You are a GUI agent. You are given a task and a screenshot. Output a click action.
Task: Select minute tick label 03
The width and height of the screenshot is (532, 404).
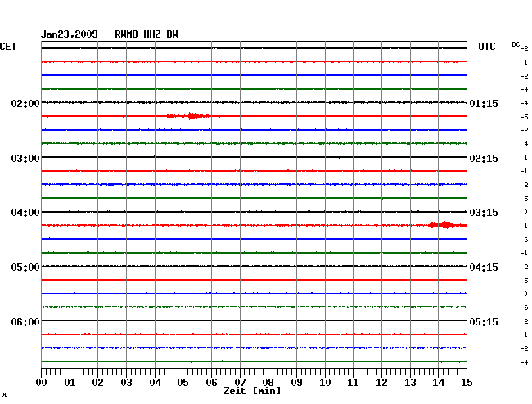pos(127,383)
